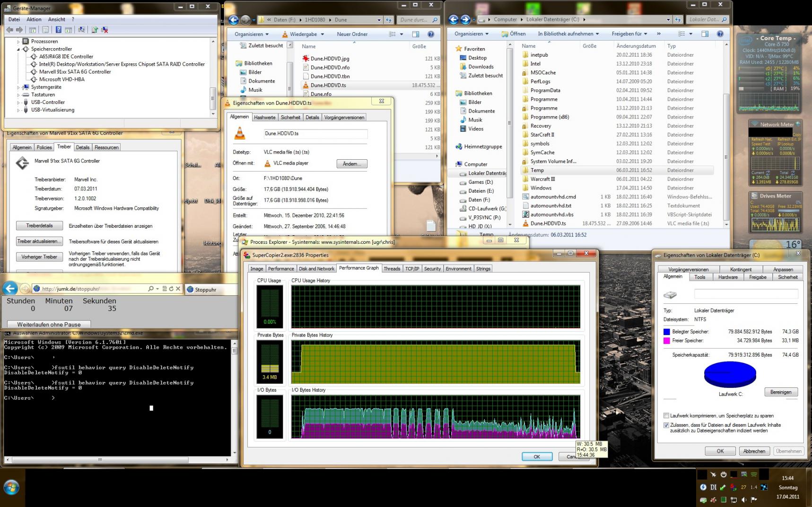Click the 'Treiber aktualisieren...' button
812x507 pixels.
coord(40,241)
